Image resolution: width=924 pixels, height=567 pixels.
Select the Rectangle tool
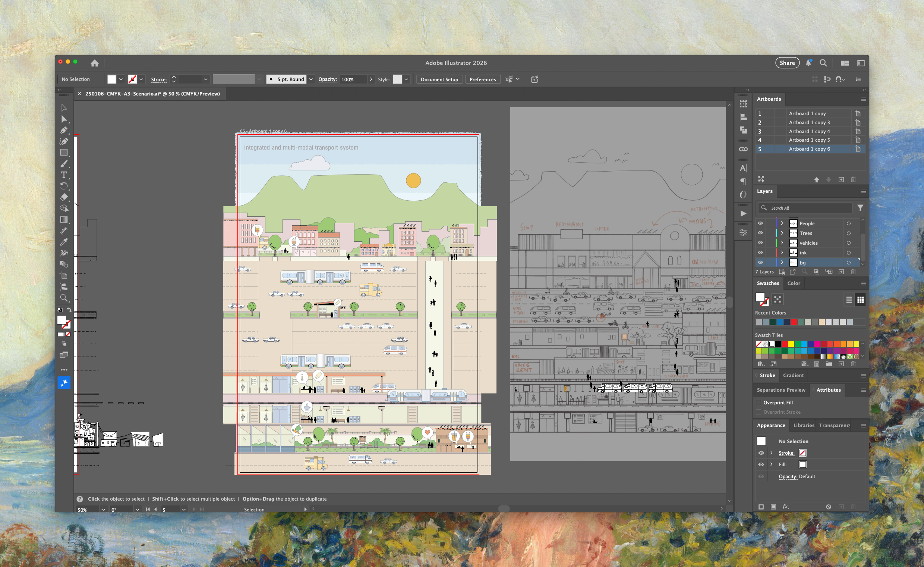[64, 152]
